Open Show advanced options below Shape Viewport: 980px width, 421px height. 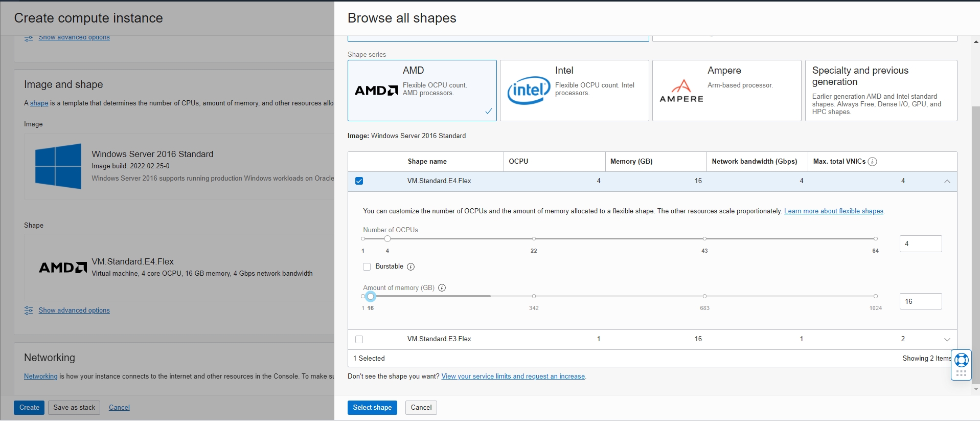[74, 311]
